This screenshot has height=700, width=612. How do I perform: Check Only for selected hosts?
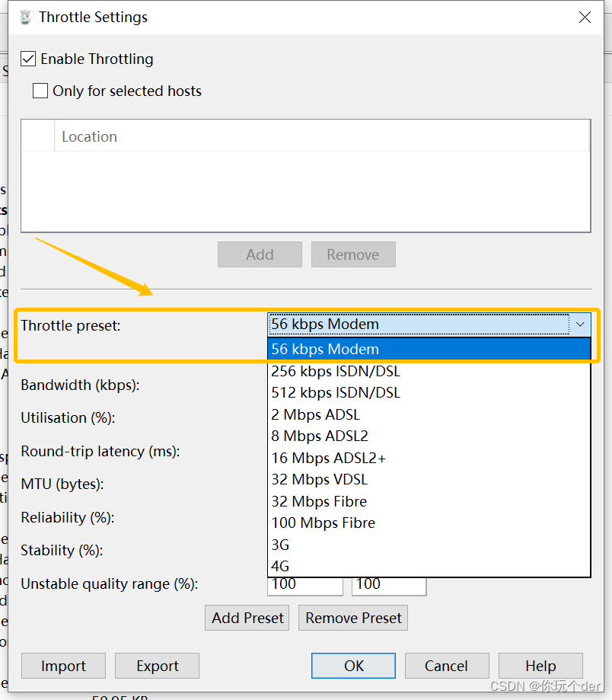click(x=40, y=91)
